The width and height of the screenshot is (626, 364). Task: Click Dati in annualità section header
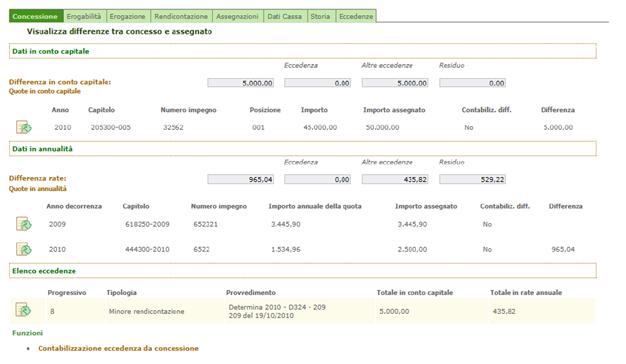pos(303,148)
